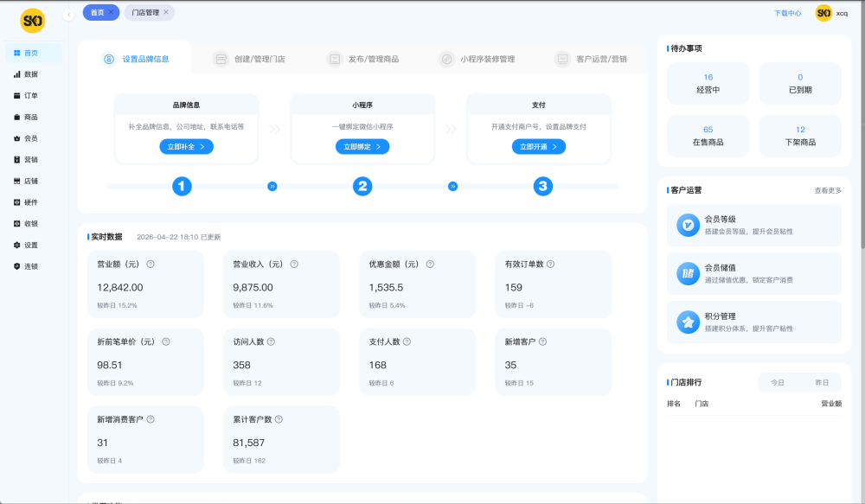Select the 客户运营/营销 step tab
This screenshot has height=504, width=865.
pos(591,59)
